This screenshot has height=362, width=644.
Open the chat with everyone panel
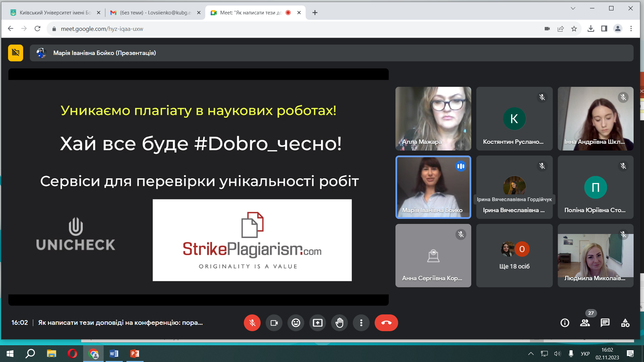pos(605,323)
